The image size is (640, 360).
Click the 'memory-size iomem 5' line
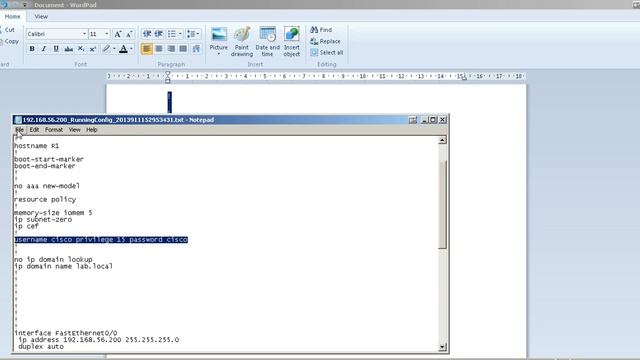(53, 213)
